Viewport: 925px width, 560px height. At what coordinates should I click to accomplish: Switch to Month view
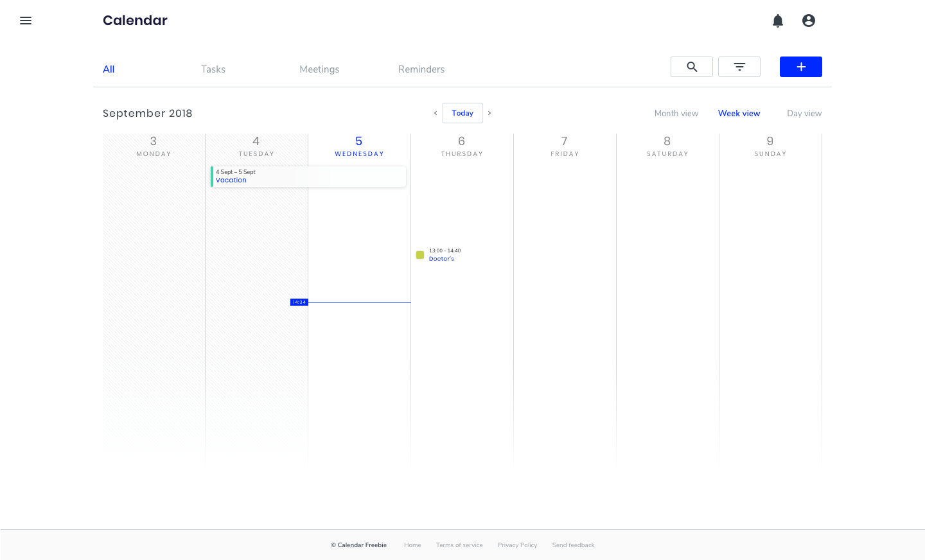tap(676, 113)
